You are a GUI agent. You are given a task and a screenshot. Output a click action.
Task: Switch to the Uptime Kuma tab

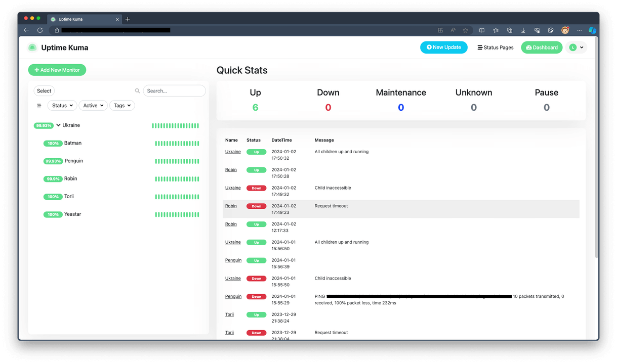[84, 19]
